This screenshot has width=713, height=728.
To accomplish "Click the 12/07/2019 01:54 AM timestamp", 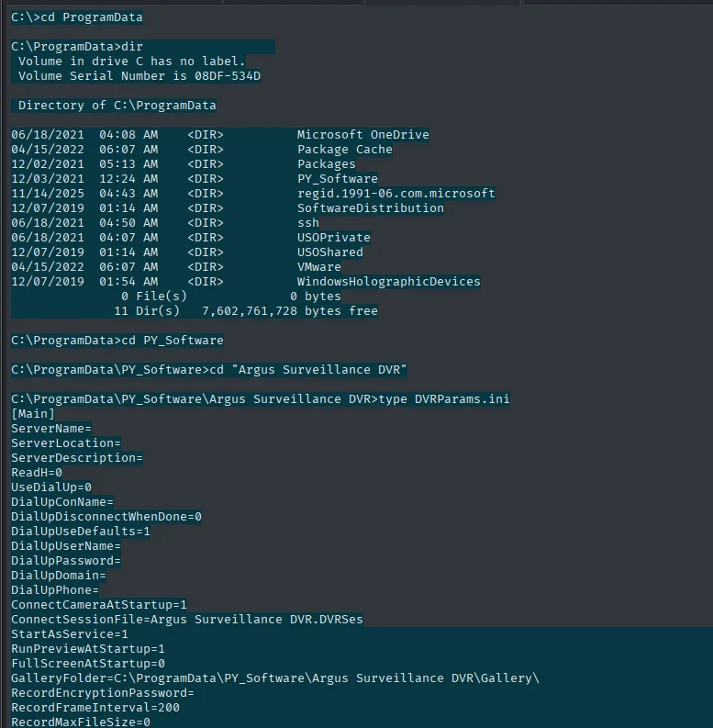I will coord(84,282).
